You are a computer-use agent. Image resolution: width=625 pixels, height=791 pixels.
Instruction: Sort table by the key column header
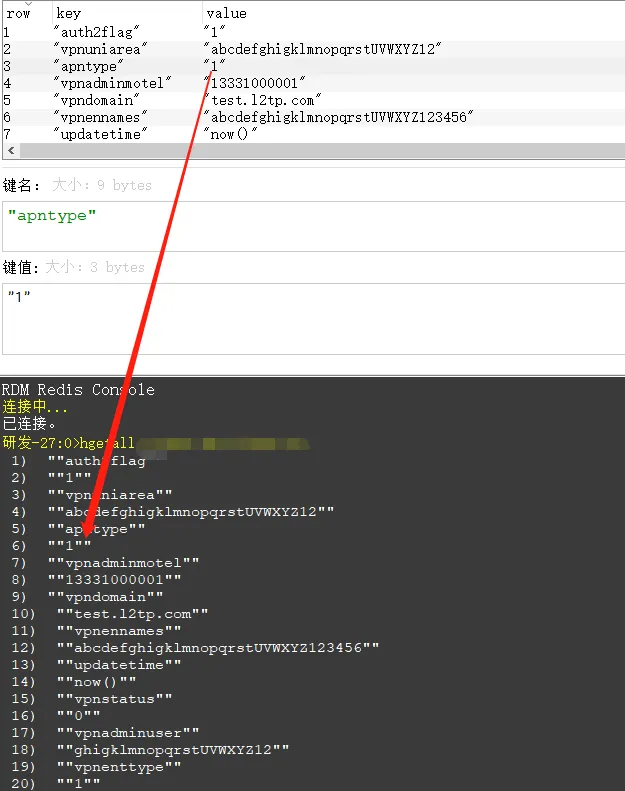tap(69, 14)
